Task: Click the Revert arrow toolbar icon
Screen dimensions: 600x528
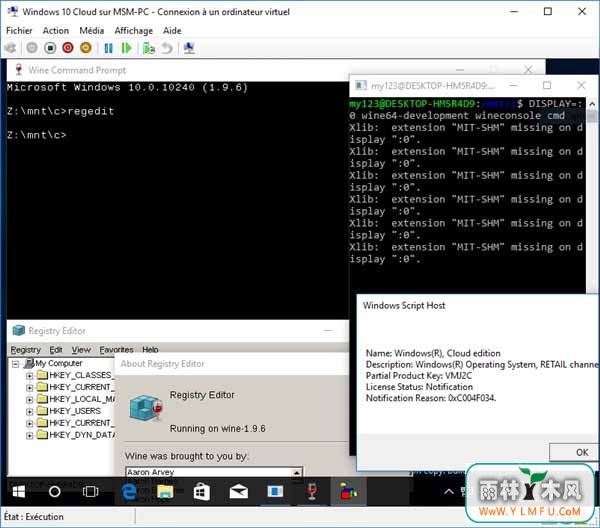Action: point(167,48)
